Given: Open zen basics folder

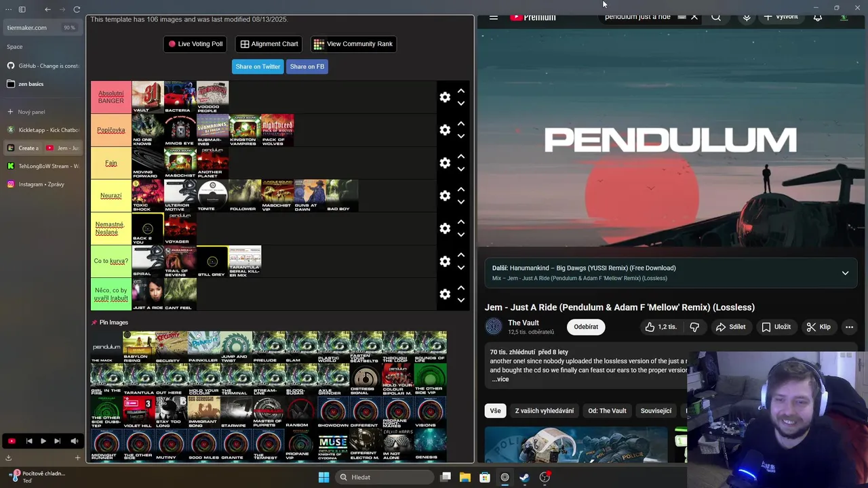Looking at the screenshot, I should [x=43, y=84].
